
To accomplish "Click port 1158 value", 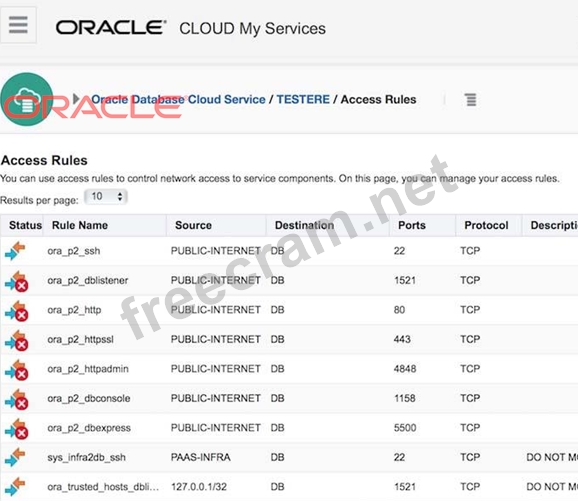I will click(405, 399).
